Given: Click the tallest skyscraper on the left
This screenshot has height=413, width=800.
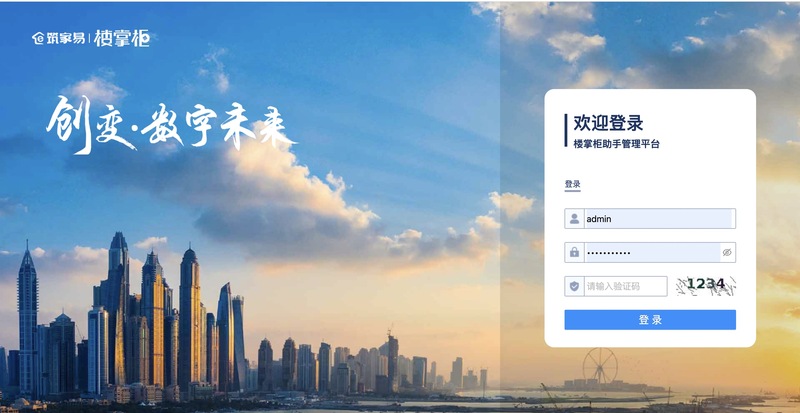Looking at the screenshot, I should click(117, 311).
